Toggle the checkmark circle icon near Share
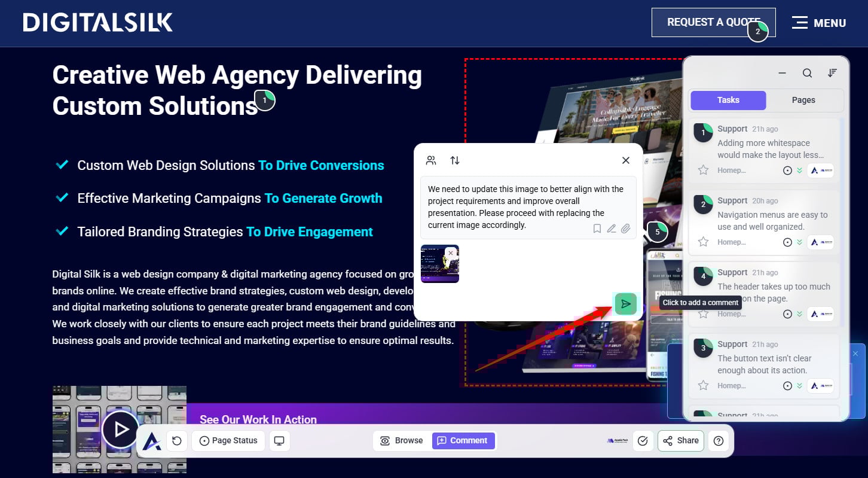The height and width of the screenshot is (478, 868). pyautogui.click(x=643, y=441)
